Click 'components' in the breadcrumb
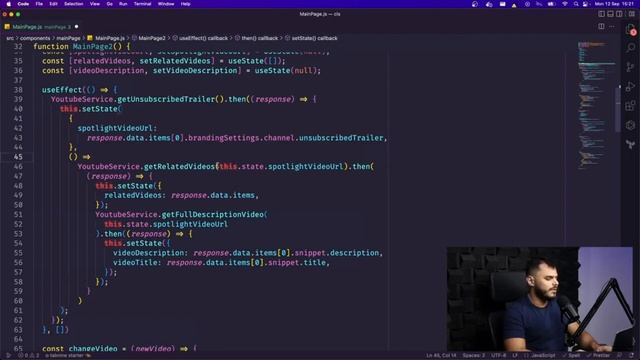Image resolution: width=640 pixels, height=360 pixels. 35,38
